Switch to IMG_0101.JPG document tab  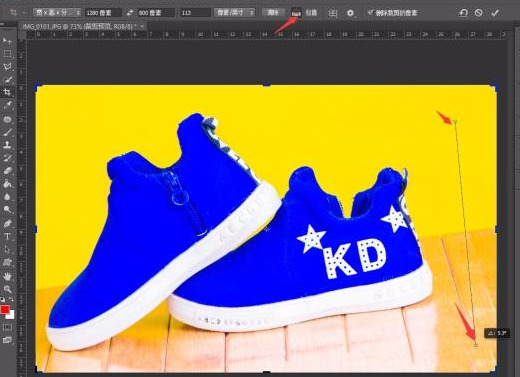(x=82, y=26)
